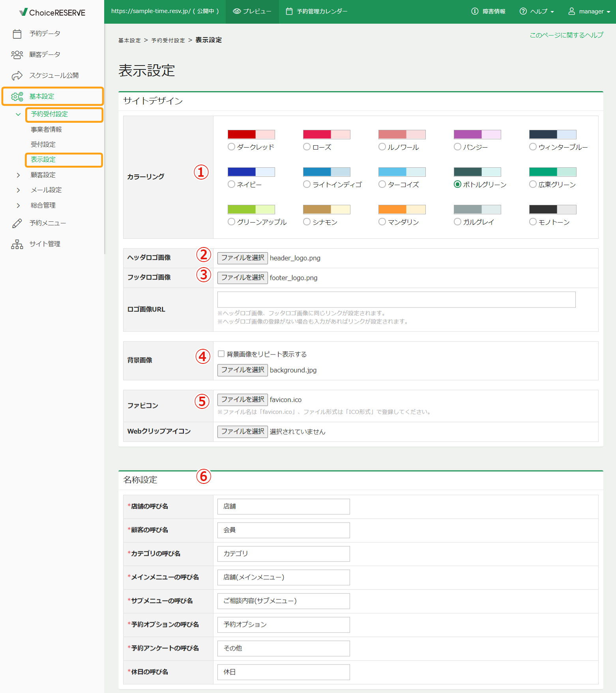Click the サブメニューの呼び名 input field
This screenshot has width=616, height=693.
pyautogui.click(x=284, y=601)
